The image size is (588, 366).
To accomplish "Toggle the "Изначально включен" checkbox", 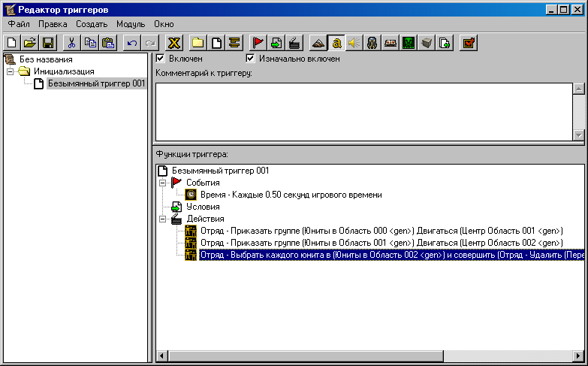I will click(251, 59).
